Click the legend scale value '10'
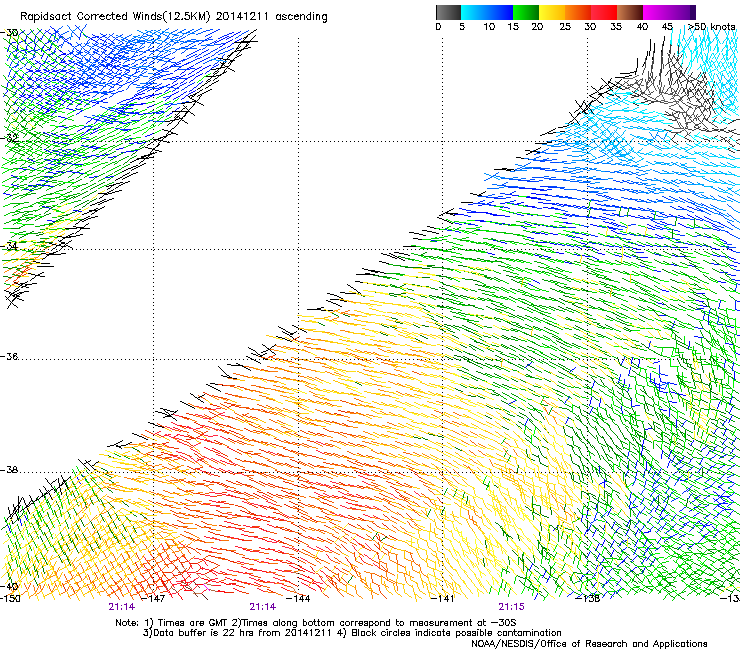 point(489,27)
